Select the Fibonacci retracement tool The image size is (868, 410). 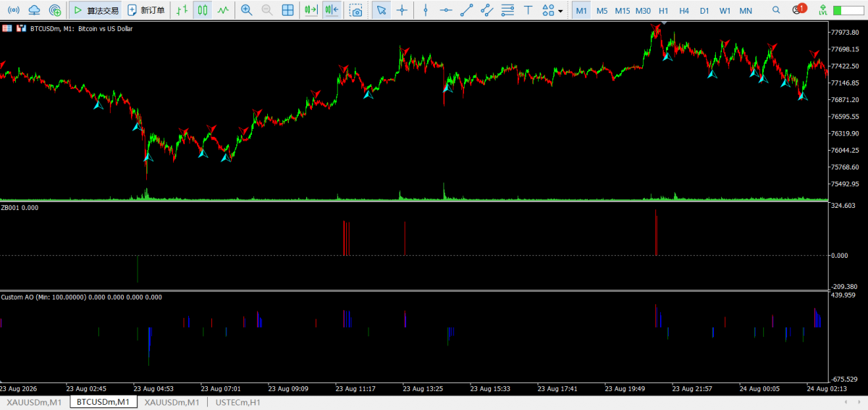click(507, 10)
